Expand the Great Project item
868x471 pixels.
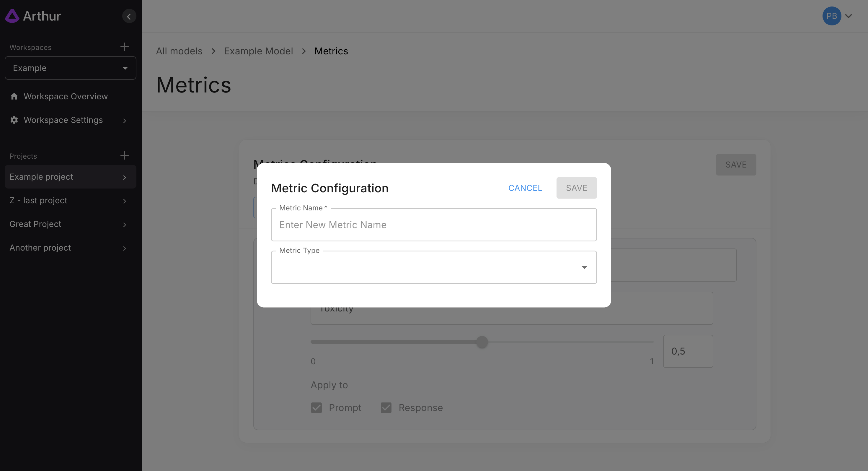tap(124, 224)
